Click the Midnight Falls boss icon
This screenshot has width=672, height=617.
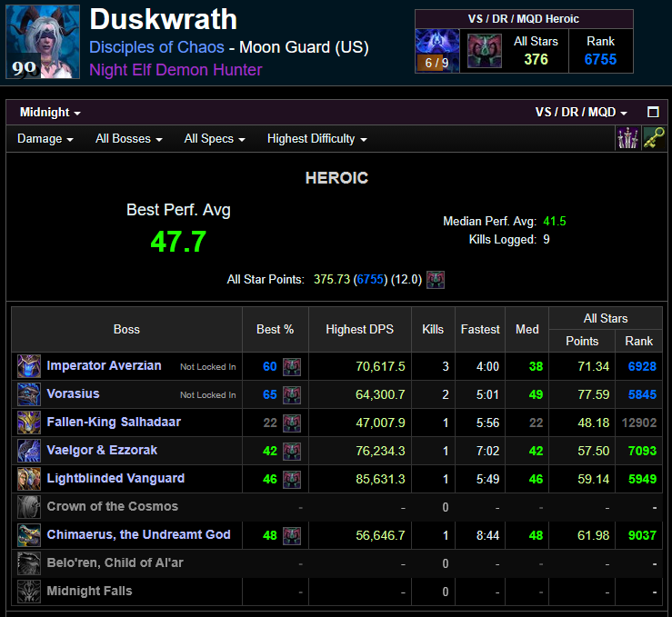click(29, 592)
